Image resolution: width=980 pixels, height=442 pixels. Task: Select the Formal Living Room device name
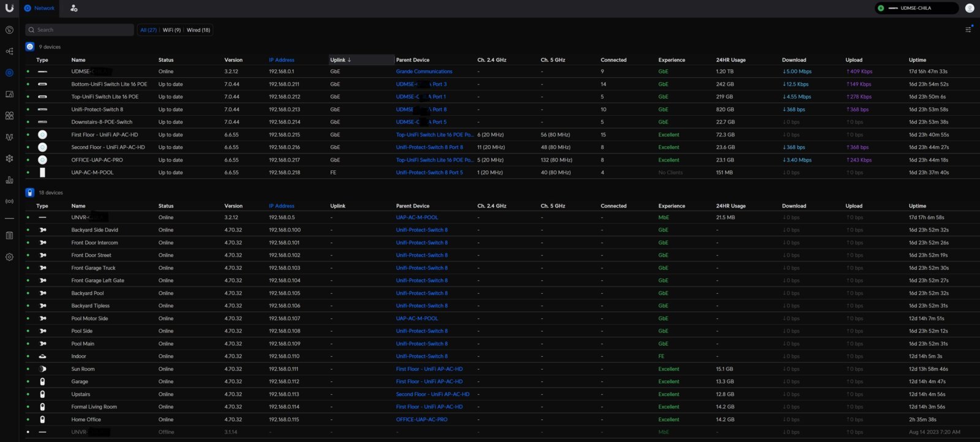[94, 407]
